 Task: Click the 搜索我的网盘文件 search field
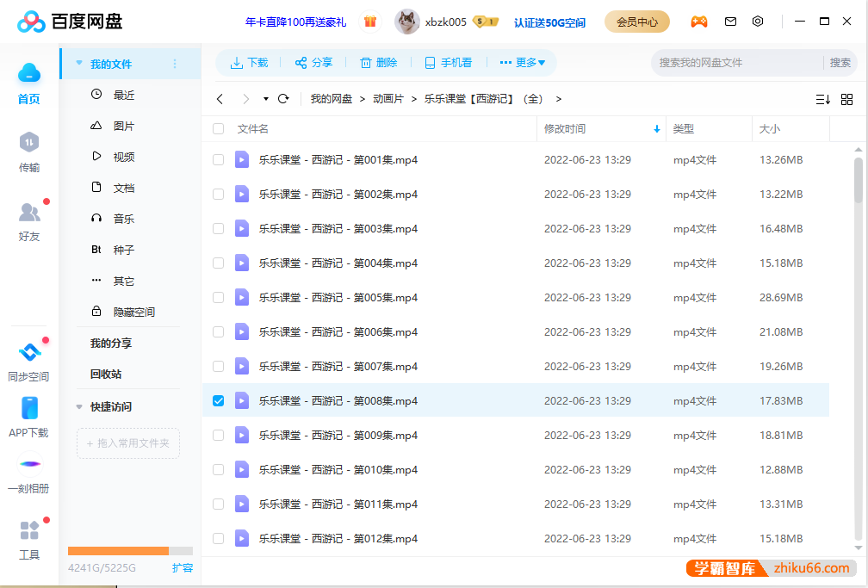[x=738, y=63]
